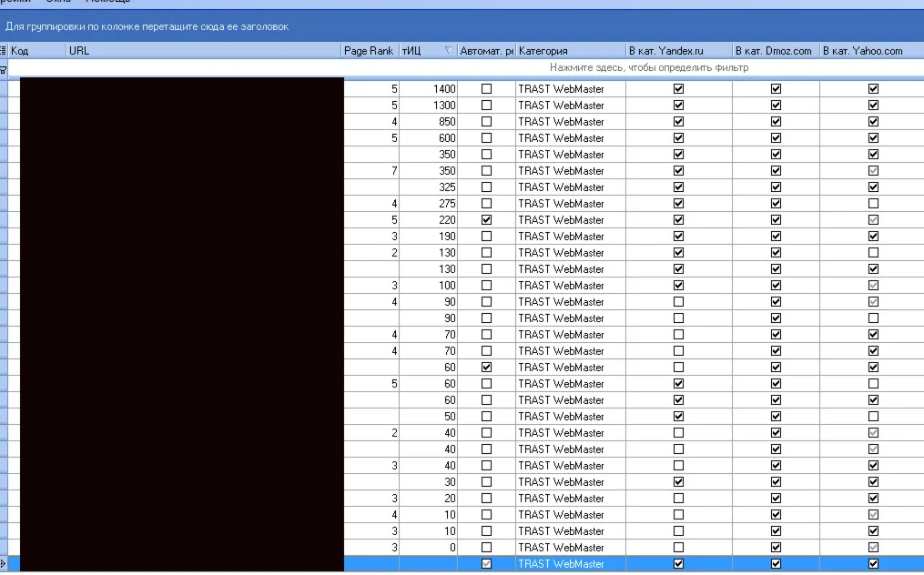Open the Помощь menu

[x=102, y=2]
